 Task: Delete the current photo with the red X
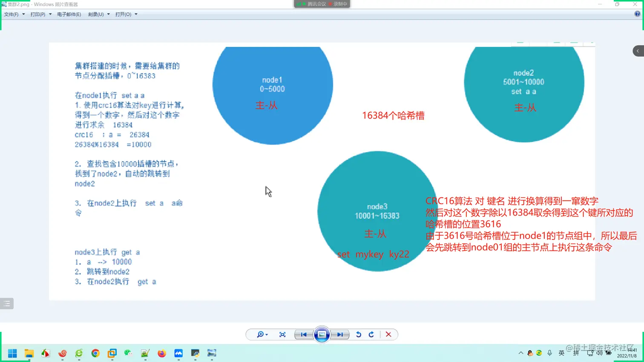point(388,334)
